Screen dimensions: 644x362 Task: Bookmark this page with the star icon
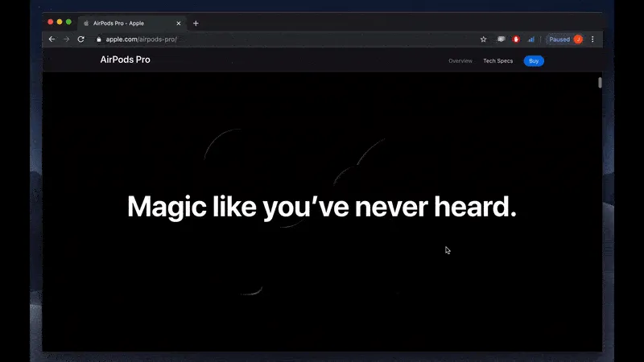[x=484, y=39]
